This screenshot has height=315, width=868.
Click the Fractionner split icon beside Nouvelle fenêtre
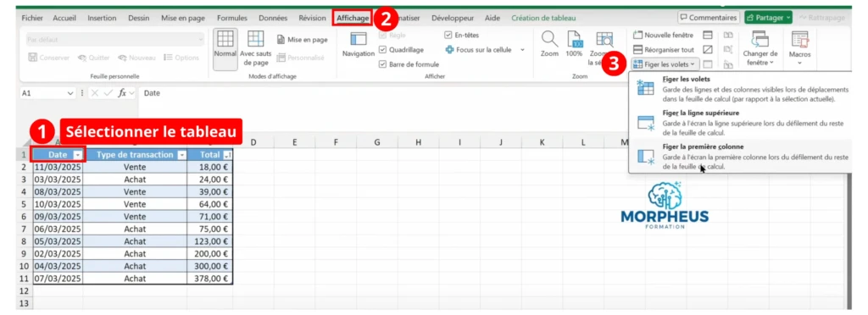coord(708,35)
